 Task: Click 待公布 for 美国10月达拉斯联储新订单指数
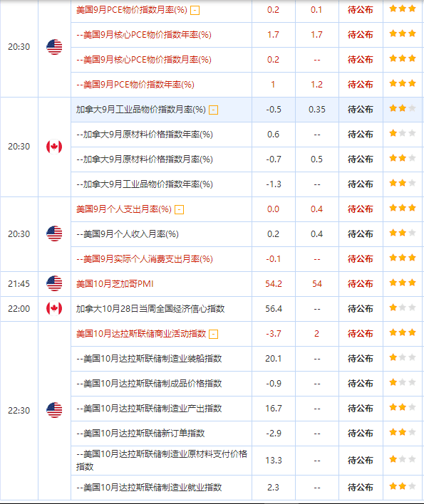[x=361, y=434]
